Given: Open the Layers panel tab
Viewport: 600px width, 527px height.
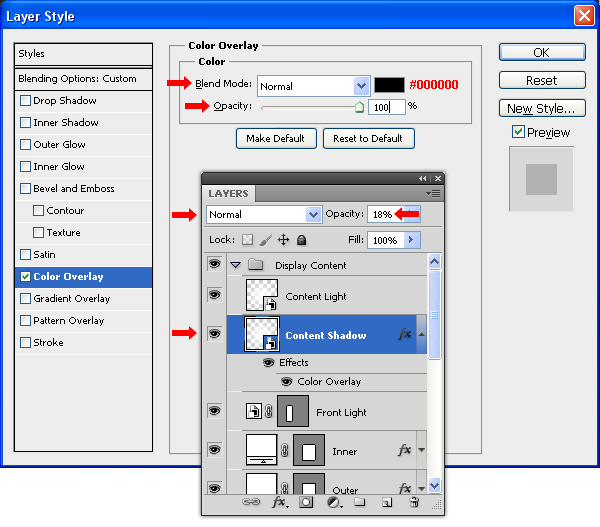Looking at the screenshot, I should coord(228,193).
